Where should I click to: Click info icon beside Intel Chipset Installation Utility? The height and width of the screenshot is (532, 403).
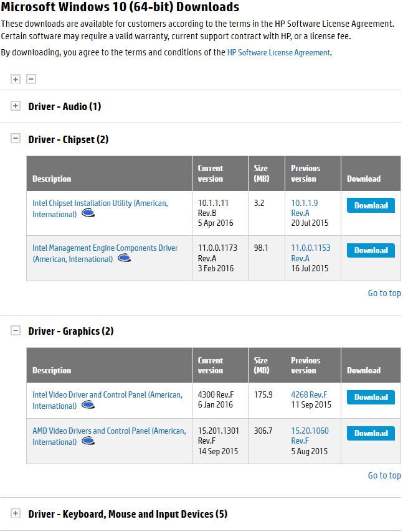point(88,214)
